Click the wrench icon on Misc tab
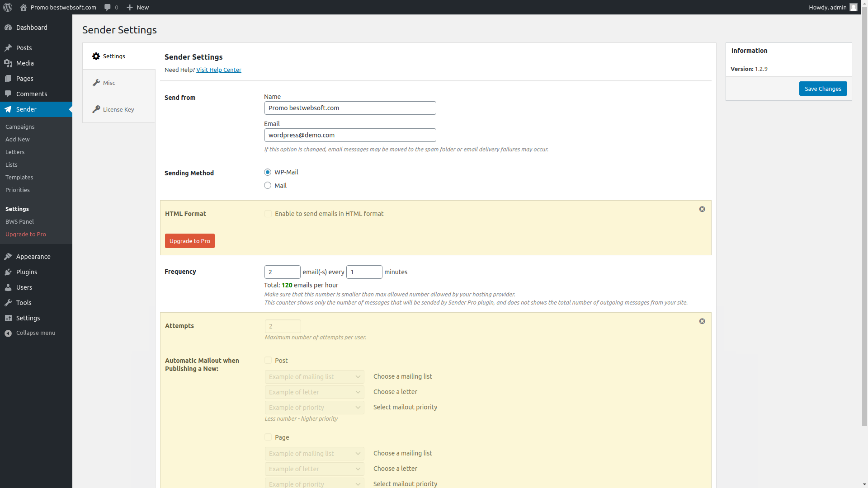 96,83
